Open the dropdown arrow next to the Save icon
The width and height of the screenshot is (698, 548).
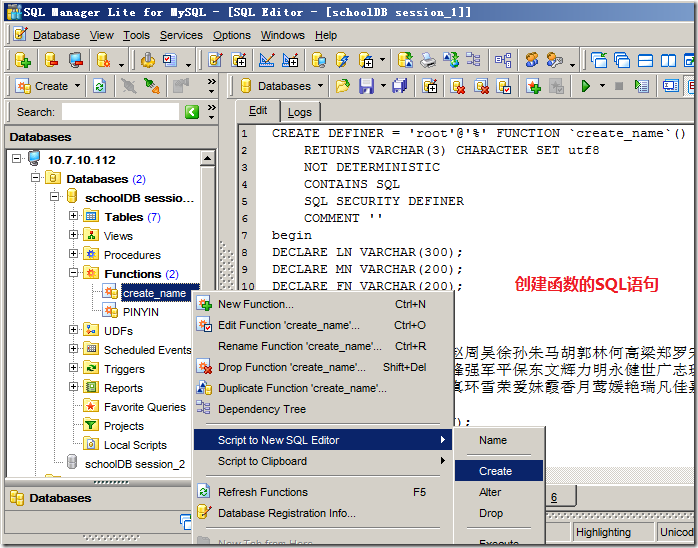(383, 85)
